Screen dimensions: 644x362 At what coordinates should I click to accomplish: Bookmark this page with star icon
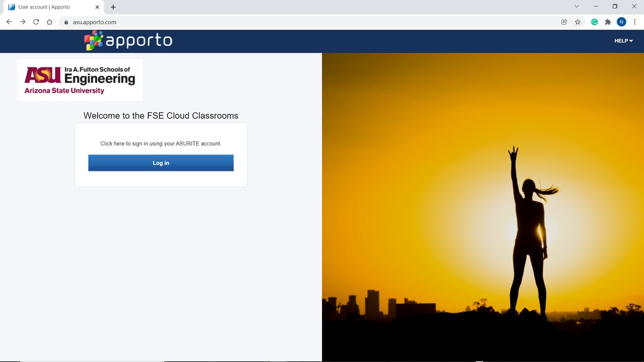[578, 22]
